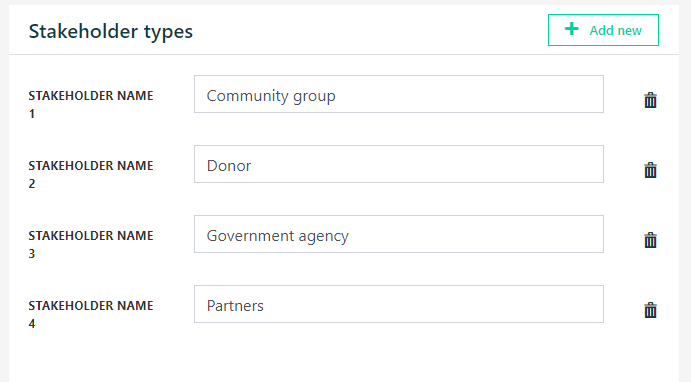Click the Stakeholder Name 1 label
Image resolution: width=691 pixels, height=382 pixels.
(91, 104)
